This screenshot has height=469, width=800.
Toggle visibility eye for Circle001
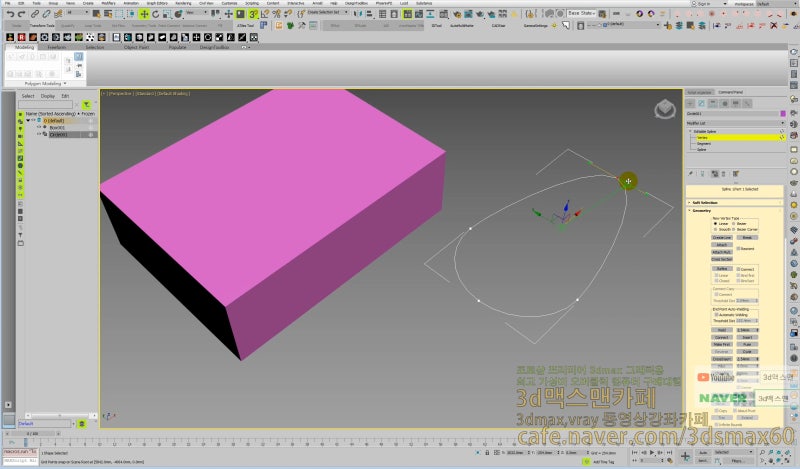coord(38,134)
